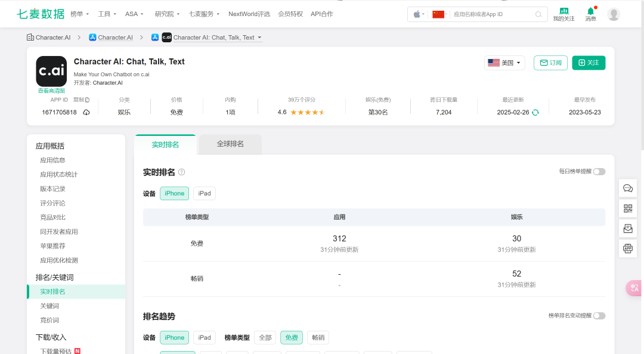Open NextWorld评选 menu item
Image resolution: width=644 pixels, height=354 pixels.
coord(249,14)
